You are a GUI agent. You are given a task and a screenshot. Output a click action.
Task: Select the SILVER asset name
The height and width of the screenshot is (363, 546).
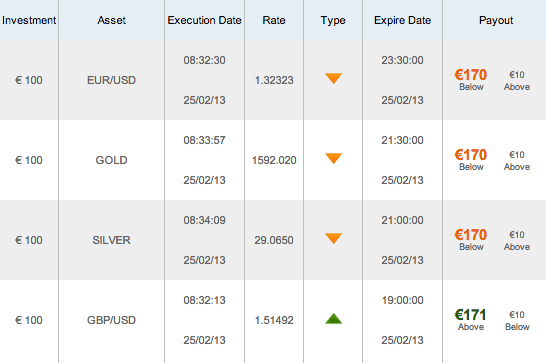click(x=111, y=240)
